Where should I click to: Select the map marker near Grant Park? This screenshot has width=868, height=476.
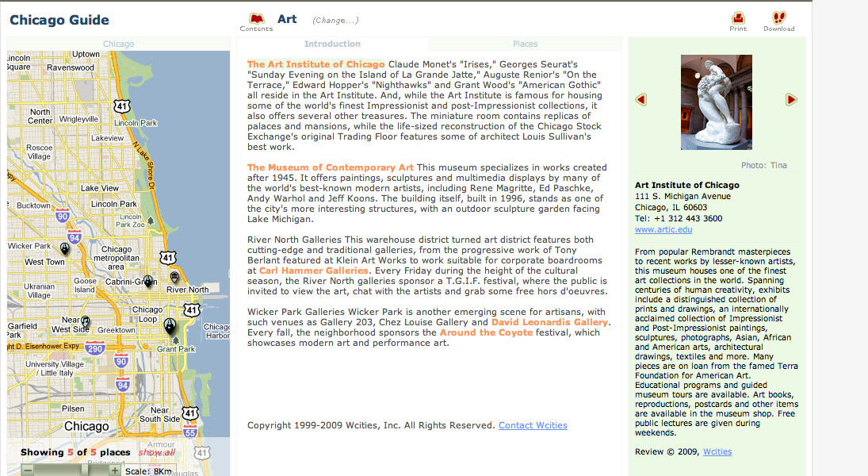click(170, 325)
